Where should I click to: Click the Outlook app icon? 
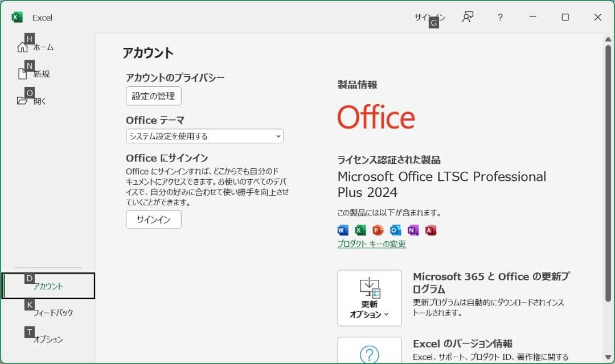point(395,230)
